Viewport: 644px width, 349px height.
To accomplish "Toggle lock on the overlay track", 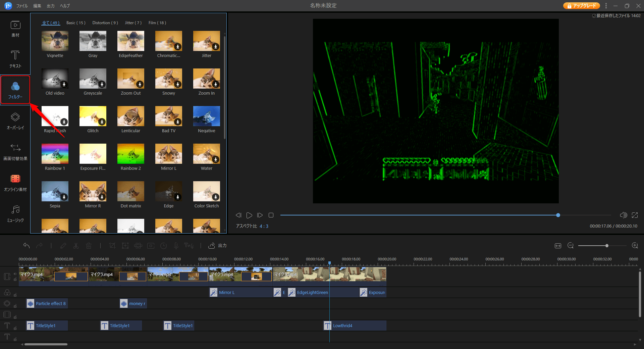I will [15, 306].
